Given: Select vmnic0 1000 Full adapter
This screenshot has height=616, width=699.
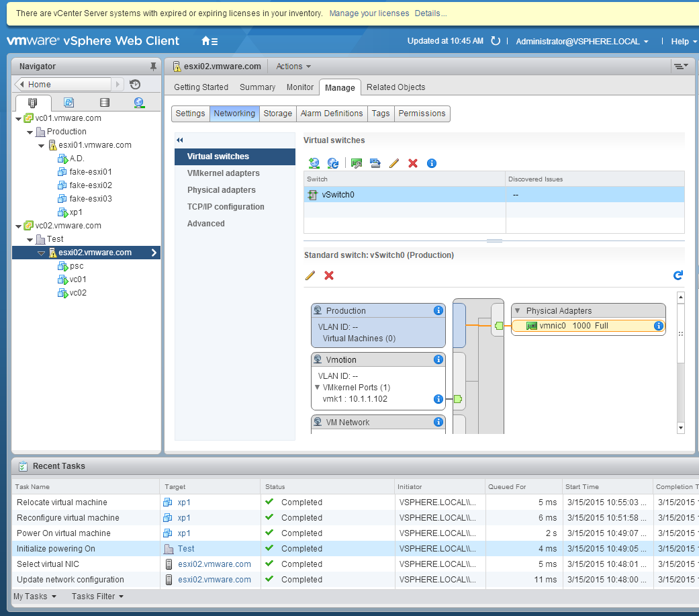Looking at the screenshot, I should [x=588, y=326].
